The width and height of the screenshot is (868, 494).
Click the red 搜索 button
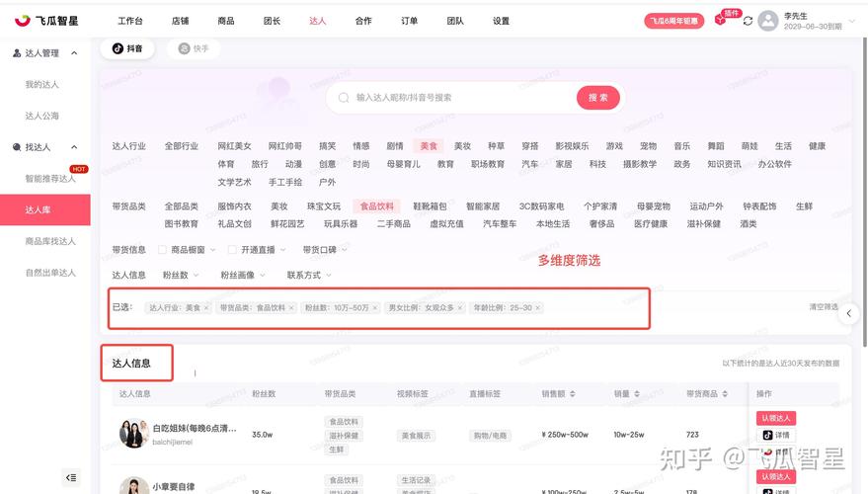pos(597,98)
